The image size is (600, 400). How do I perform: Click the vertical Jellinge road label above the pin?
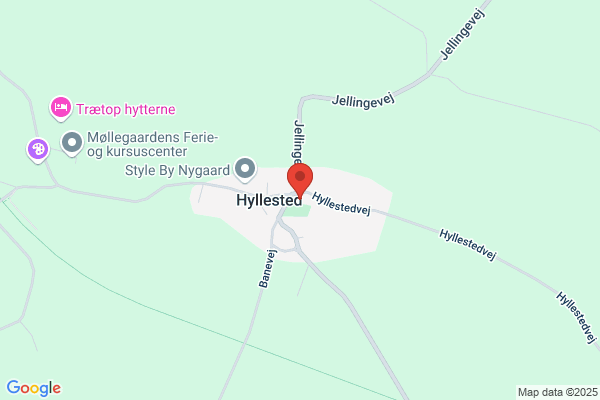(298, 141)
